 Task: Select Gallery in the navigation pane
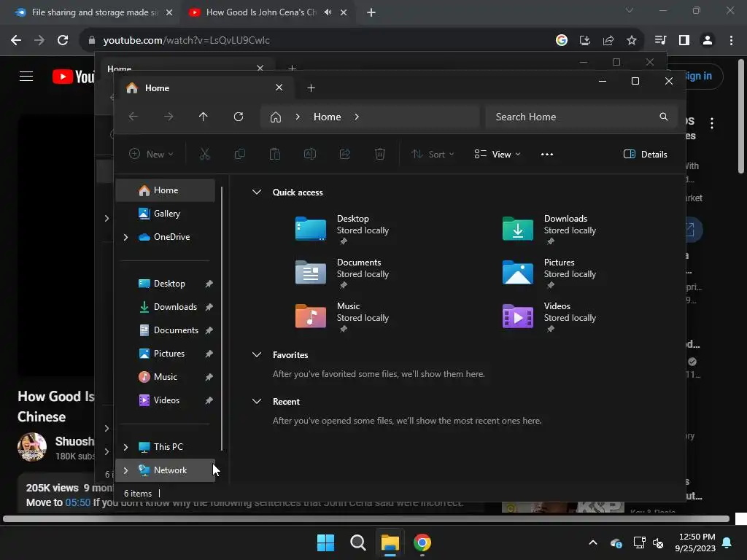click(166, 214)
